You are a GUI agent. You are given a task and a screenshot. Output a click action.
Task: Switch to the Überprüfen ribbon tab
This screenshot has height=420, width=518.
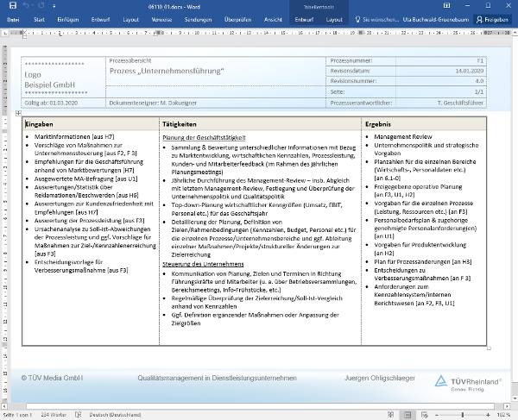point(237,18)
